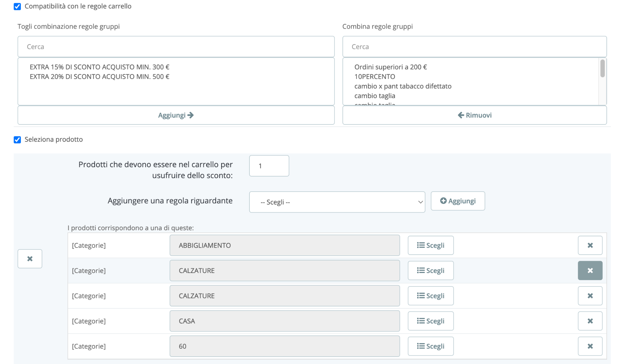
Task: Delete the CASA category rule
Action: pyautogui.click(x=590, y=321)
